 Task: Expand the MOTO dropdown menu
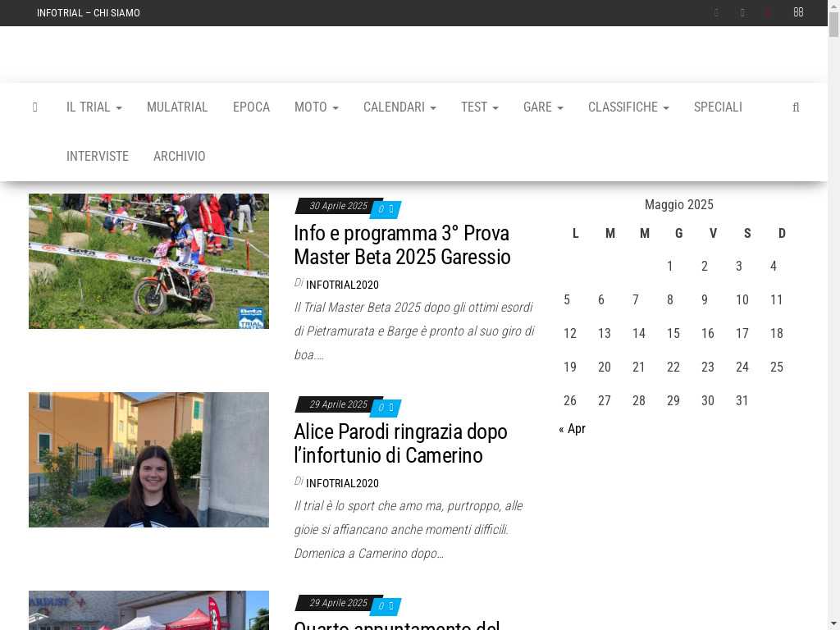317,107
